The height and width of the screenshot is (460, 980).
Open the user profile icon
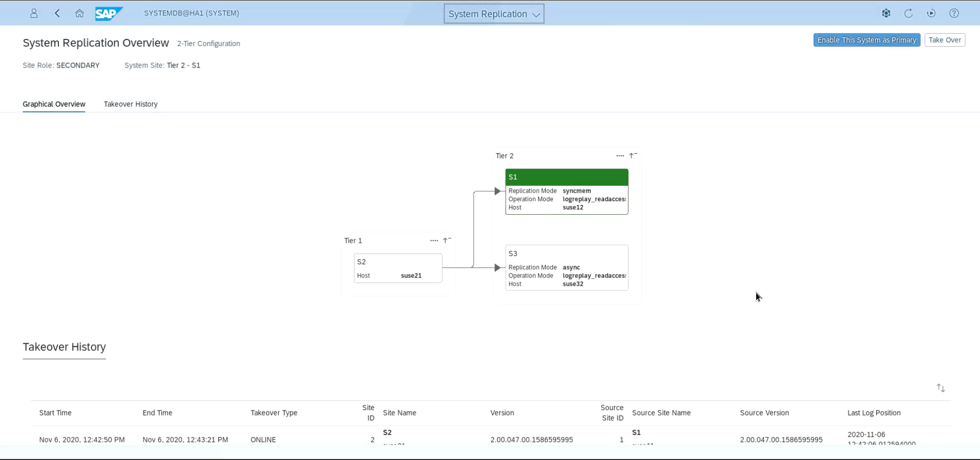[34, 13]
